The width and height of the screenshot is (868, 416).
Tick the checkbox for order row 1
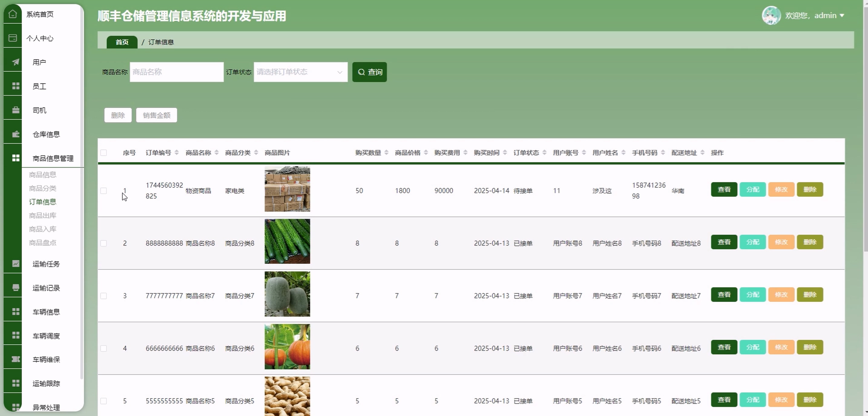pos(104,190)
